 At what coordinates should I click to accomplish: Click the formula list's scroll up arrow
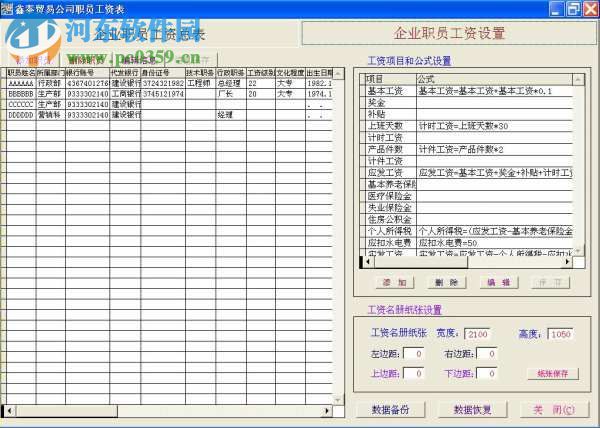point(578,80)
